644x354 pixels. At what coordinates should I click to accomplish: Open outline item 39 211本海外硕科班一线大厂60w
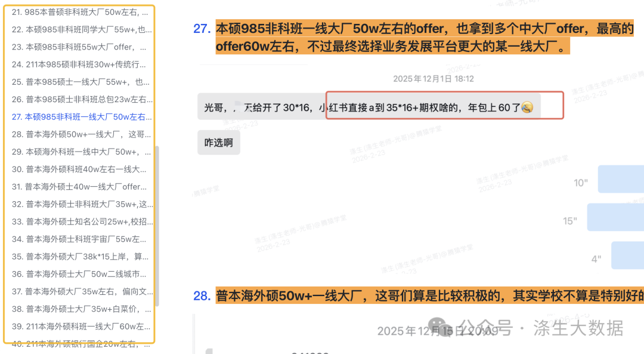(81, 327)
